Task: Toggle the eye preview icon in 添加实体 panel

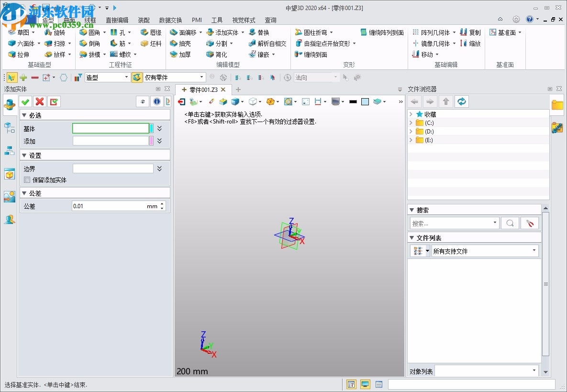Action: pos(143,101)
